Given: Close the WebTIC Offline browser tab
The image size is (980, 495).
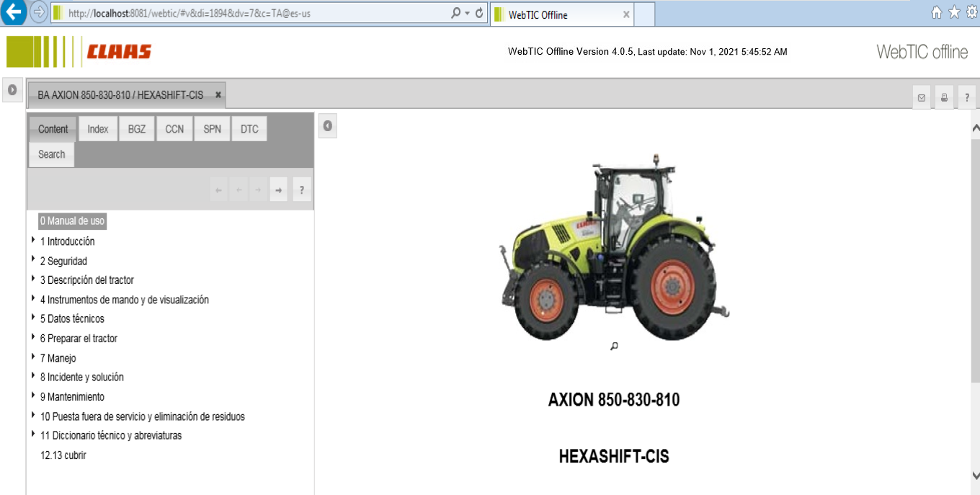Looking at the screenshot, I should (x=626, y=14).
